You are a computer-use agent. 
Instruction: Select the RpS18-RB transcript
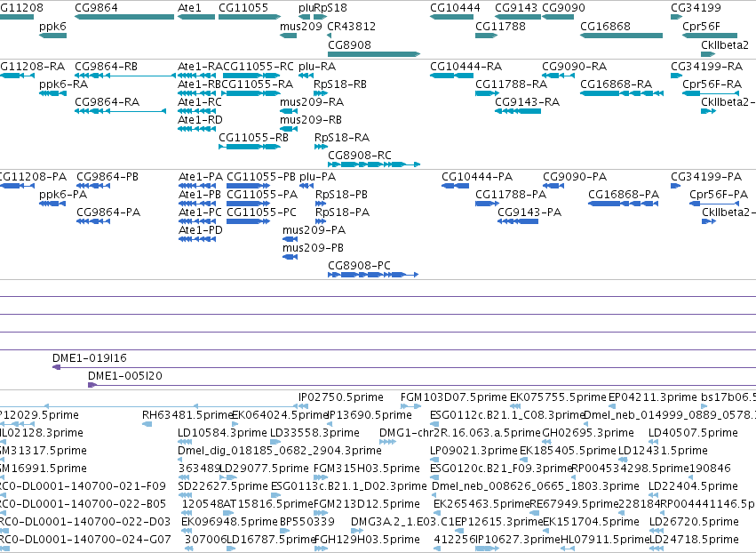(x=321, y=93)
